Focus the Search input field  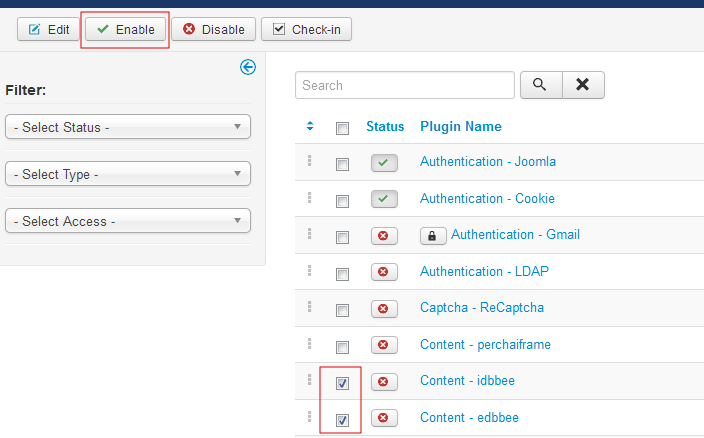click(405, 85)
